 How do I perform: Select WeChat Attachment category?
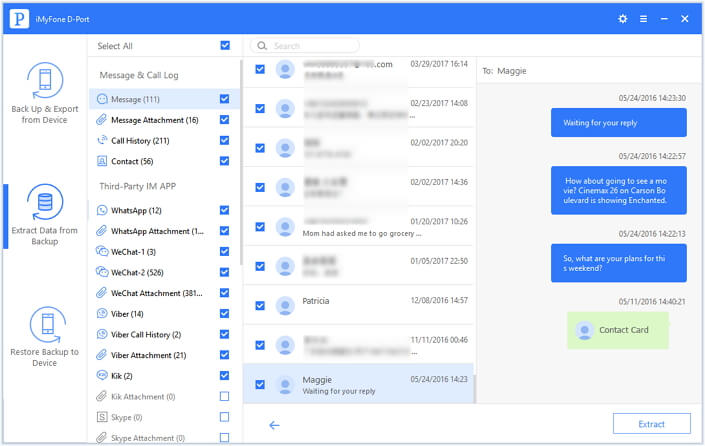[x=165, y=293]
